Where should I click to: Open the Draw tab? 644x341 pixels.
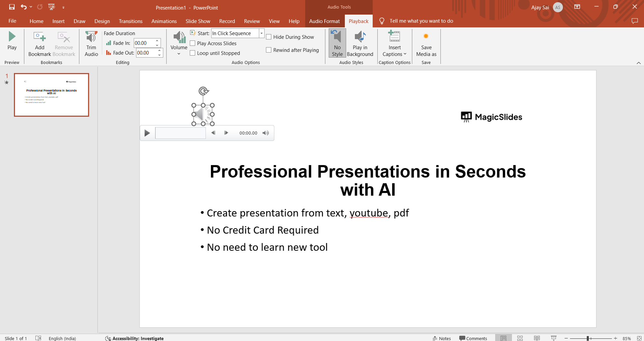click(x=79, y=21)
